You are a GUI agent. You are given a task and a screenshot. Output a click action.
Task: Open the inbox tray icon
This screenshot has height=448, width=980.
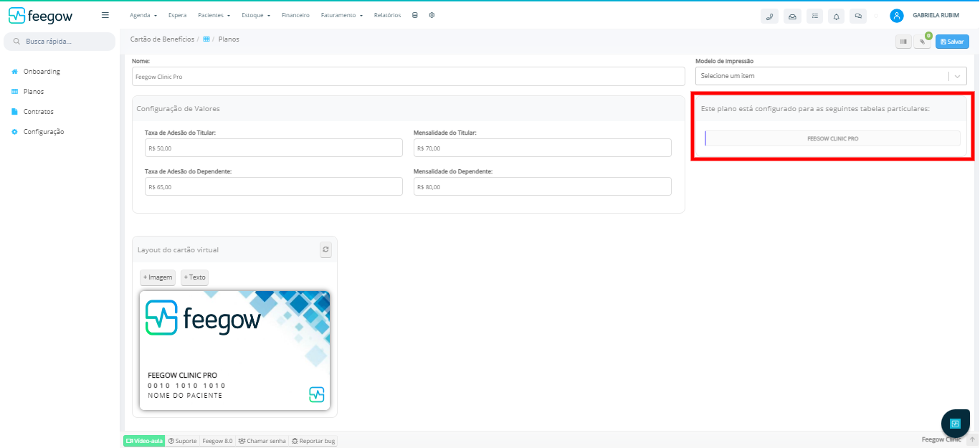792,16
